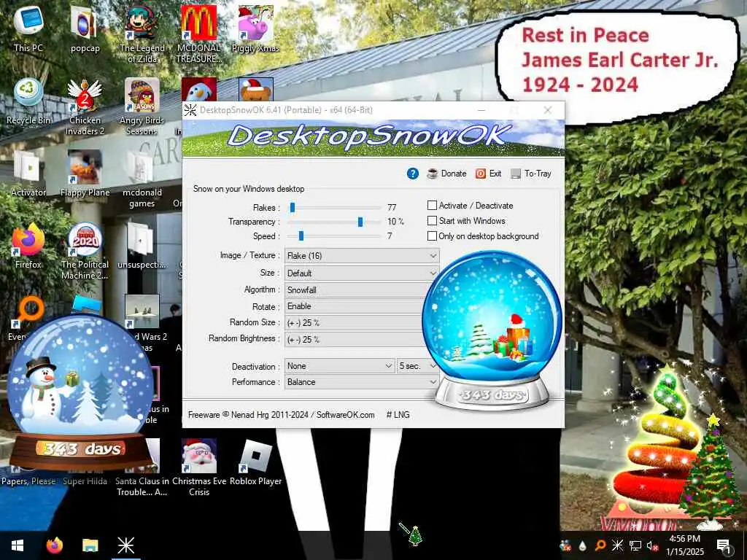Select the Papers, Please desktop label
The height and width of the screenshot is (560, 747).
point(28,481)
